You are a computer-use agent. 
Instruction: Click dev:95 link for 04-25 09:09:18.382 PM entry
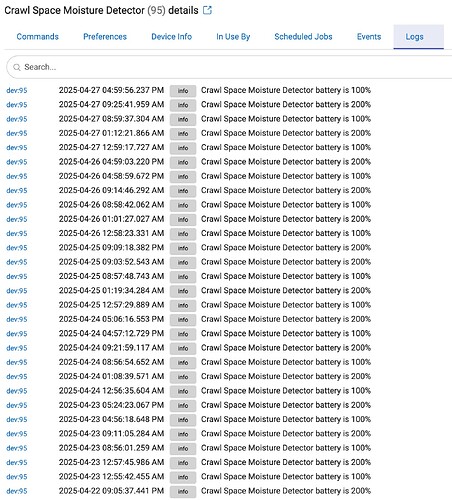coord(17,248)
